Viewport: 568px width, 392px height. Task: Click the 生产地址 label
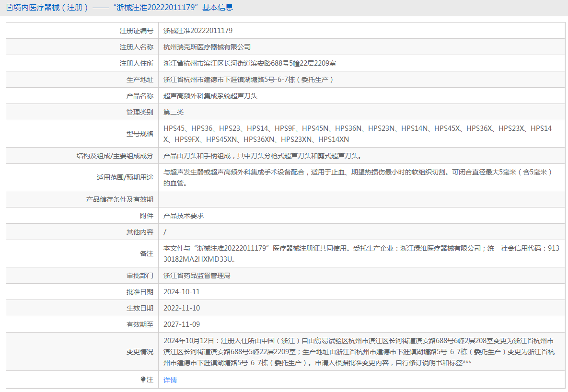140,80
